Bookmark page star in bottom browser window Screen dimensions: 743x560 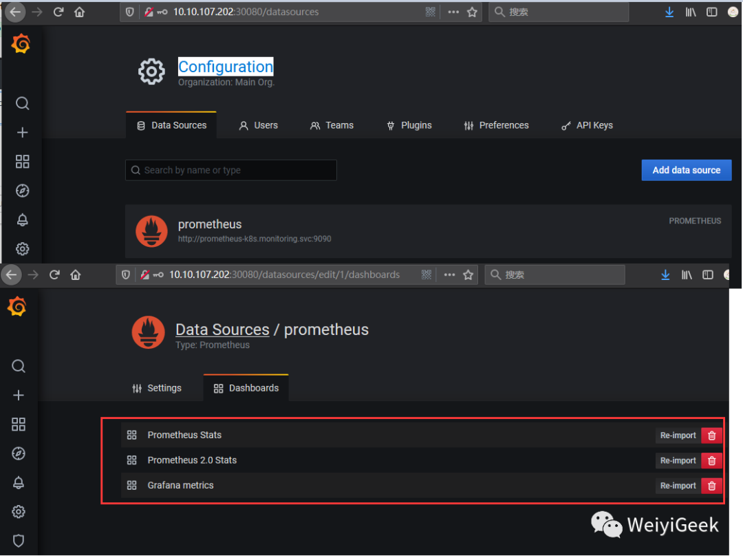[469, 274]
